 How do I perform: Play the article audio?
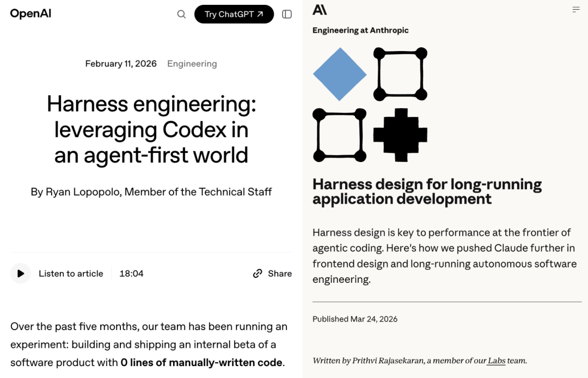coord(21,274)
